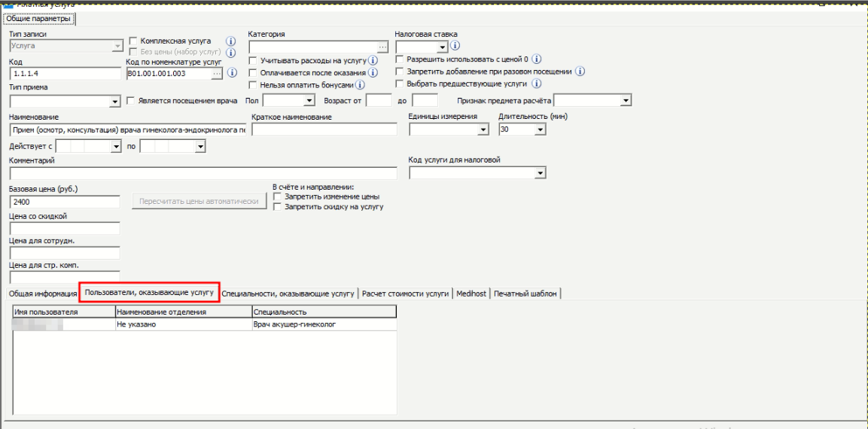Click Базовая цена (руб.) input field

coord(65,202)
